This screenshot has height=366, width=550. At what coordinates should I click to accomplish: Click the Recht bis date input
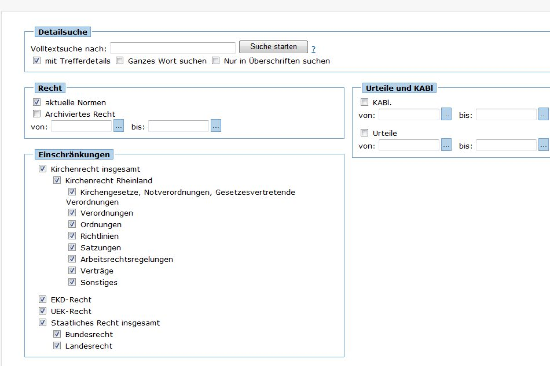tap(179, 126)
